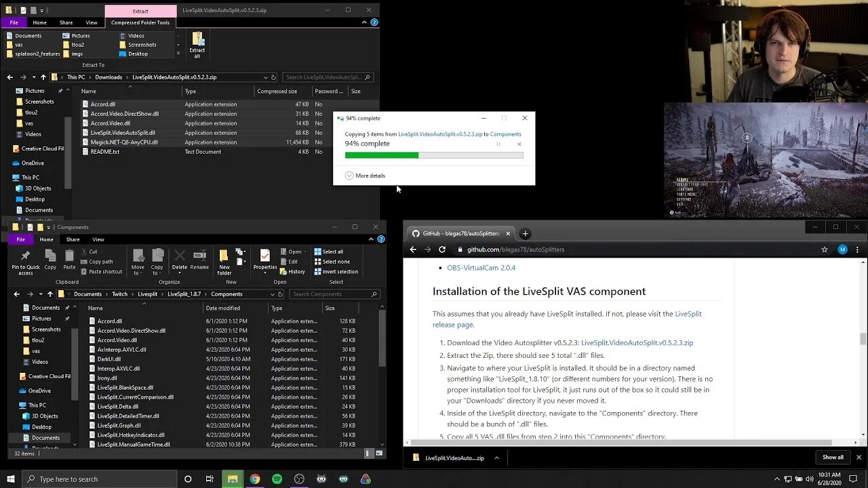Pause the file copy operation
The height and width of the screenshot is (488, 868).
pos(498,144)
